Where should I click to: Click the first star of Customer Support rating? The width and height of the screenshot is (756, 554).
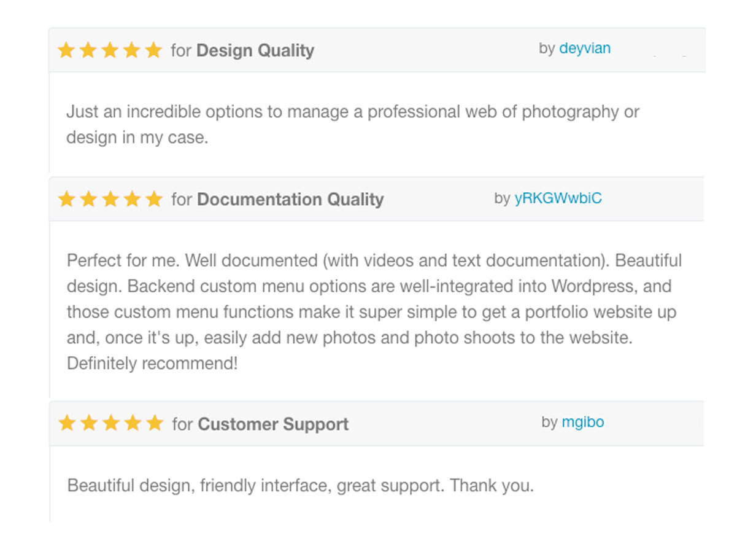tap(67, 423)
